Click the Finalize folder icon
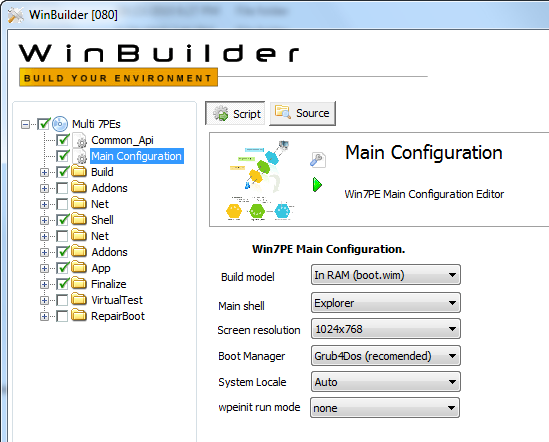549x442 pixels. click(79, 284)
